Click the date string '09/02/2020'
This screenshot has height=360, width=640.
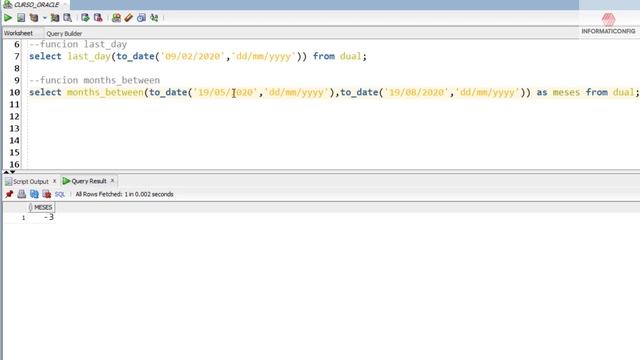pos(193,56)
